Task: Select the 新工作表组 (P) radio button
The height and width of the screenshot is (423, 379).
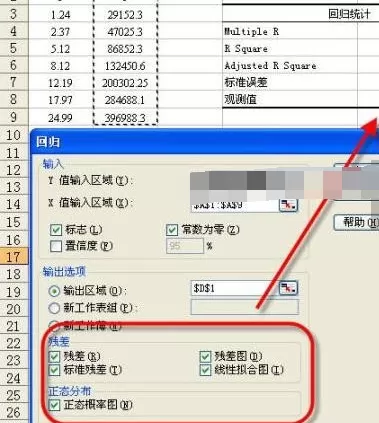Action: (x=54, y=308)
